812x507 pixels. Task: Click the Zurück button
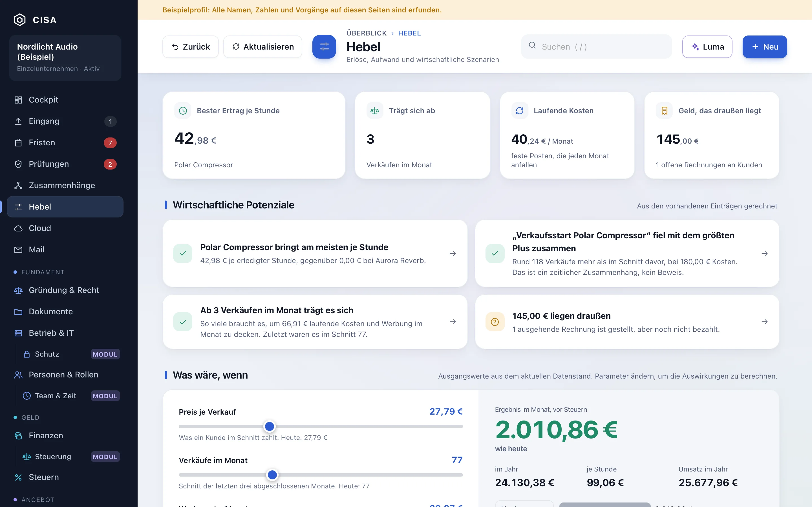[x=191, y=46]
